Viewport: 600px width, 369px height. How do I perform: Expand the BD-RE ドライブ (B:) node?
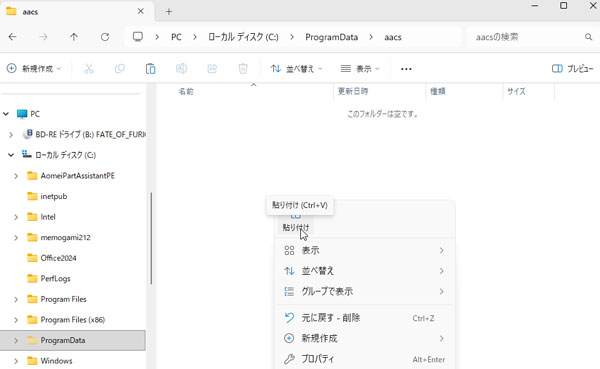click(11, 135)
